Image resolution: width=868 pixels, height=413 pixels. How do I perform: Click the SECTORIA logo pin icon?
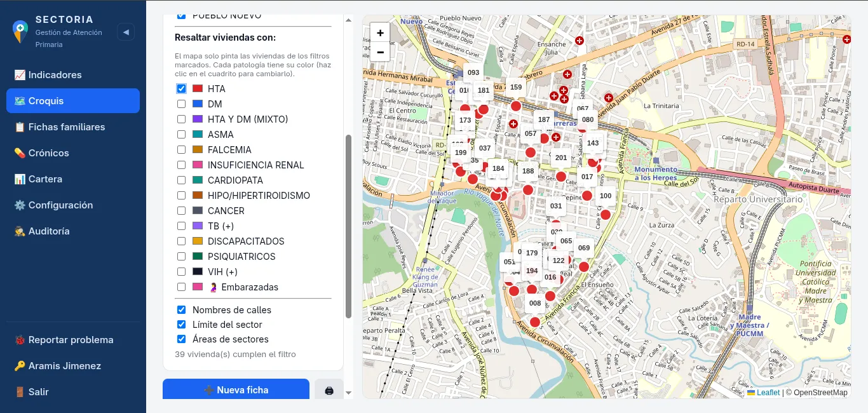[20, 30]
